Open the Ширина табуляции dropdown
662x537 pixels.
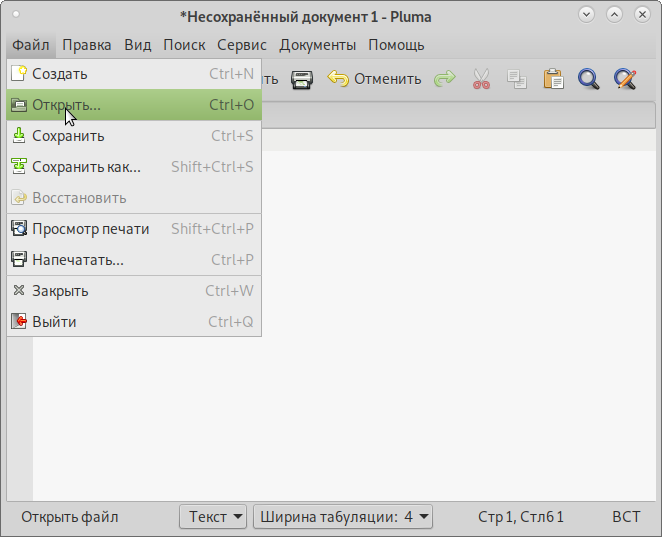(343, 517)
